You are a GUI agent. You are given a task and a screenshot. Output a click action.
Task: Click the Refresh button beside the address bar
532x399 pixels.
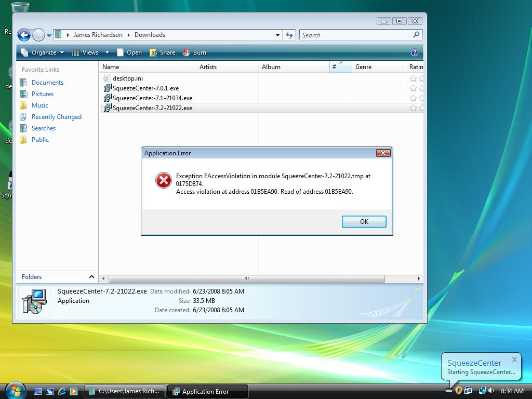tap(290, 35)
